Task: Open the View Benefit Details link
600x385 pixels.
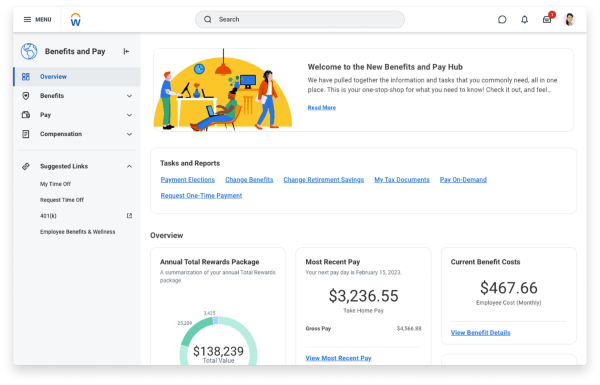Action: tap(480, 333)
